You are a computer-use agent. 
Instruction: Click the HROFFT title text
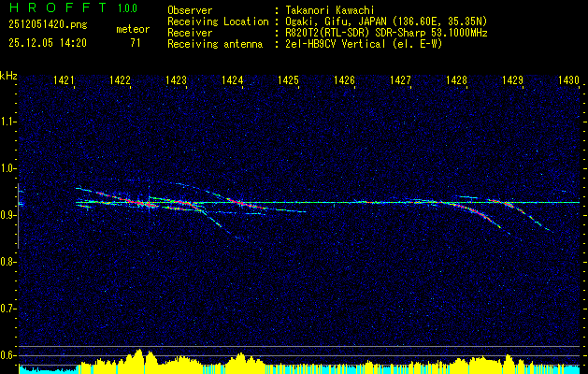point(57,7)
